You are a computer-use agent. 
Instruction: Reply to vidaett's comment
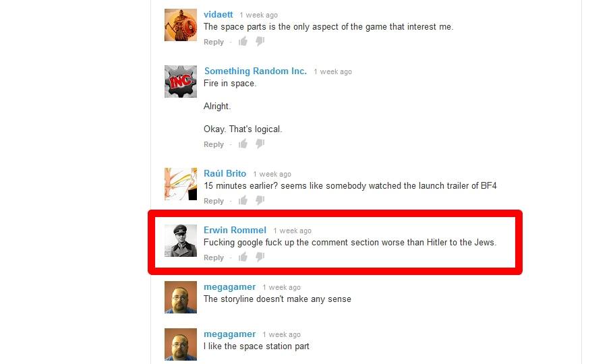click(x=214, y=42)
